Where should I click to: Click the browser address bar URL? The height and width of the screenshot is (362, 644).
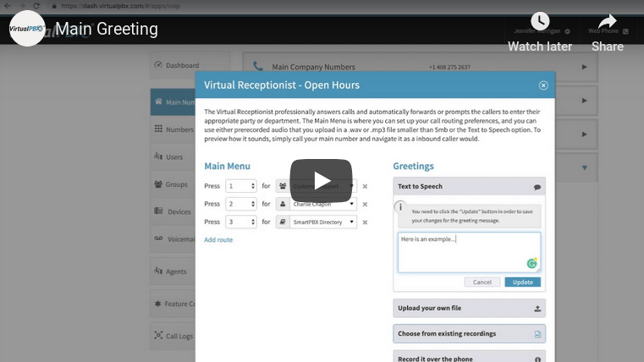pyautogui.click(x=120, y=6)
